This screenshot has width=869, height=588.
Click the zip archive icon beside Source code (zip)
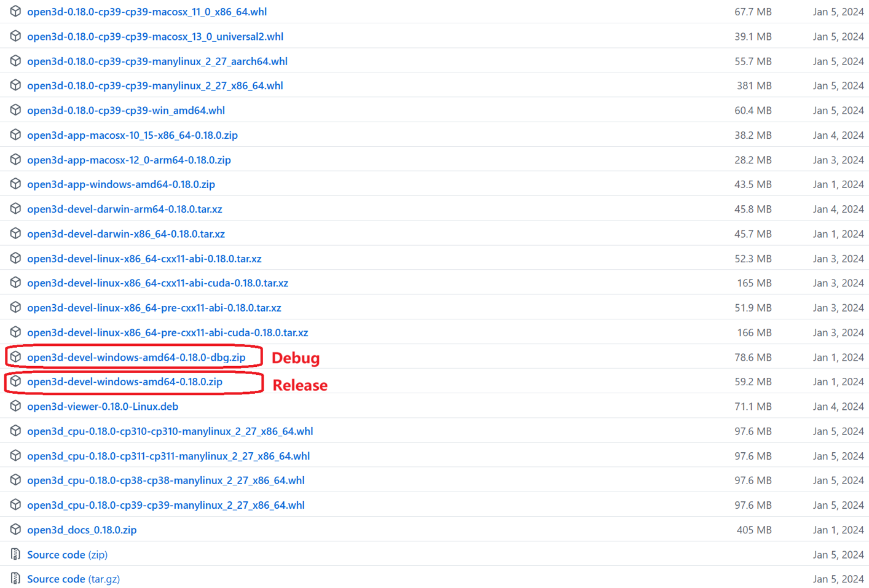[15, 554]
